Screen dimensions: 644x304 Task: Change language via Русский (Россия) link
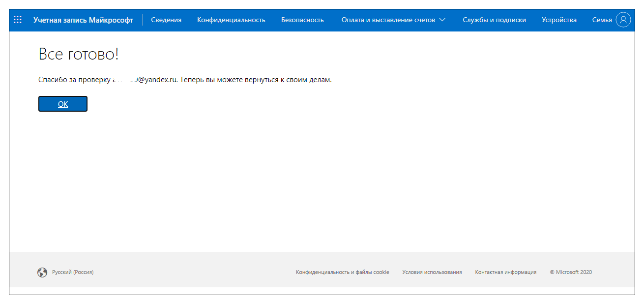(73, 272)
